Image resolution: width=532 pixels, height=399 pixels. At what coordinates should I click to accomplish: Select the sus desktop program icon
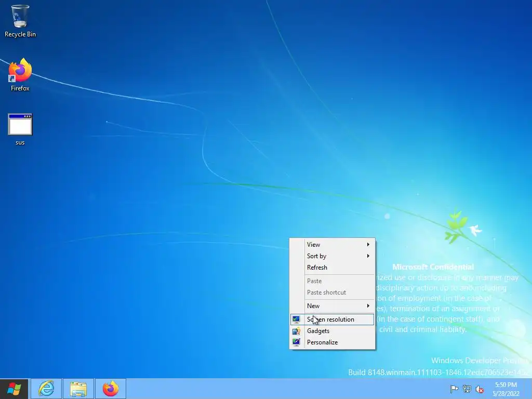(x=20, y=129)
